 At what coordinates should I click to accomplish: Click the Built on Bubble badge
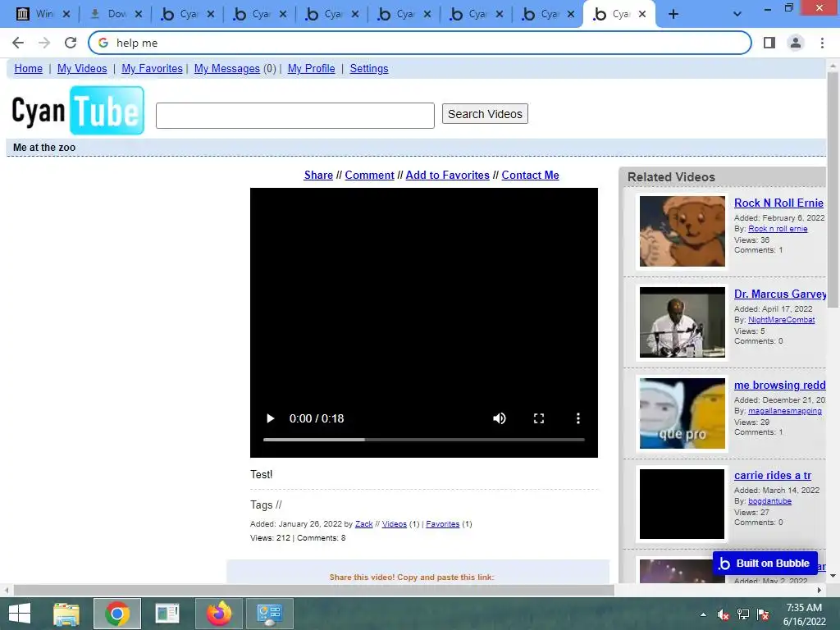(765, 563)
